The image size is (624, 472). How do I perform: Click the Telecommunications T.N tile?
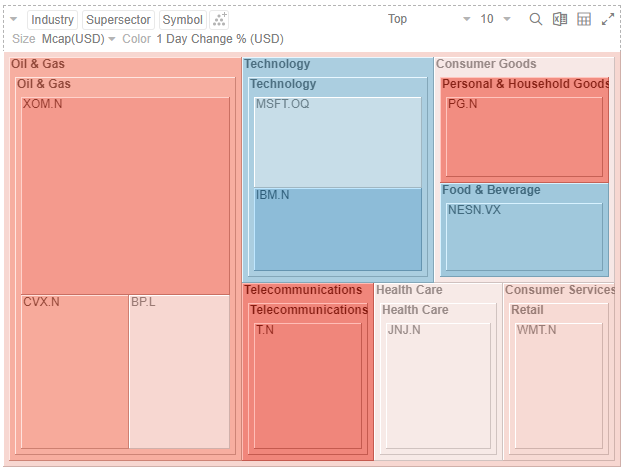click(306, 385)
